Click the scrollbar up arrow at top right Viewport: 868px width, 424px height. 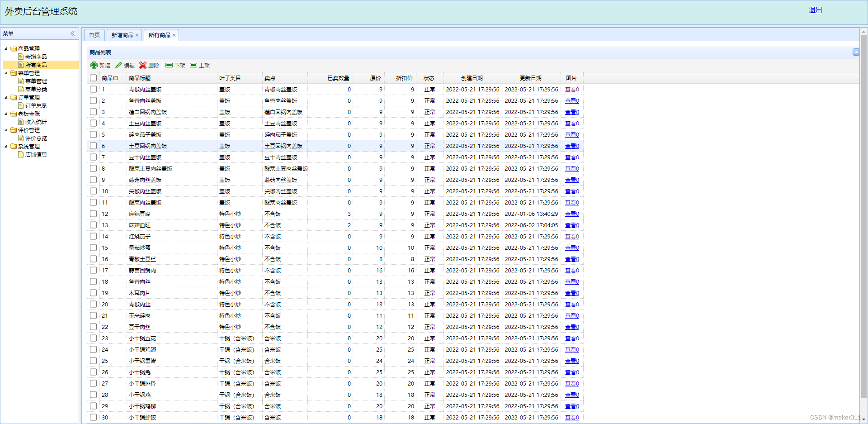click(863, 32)
